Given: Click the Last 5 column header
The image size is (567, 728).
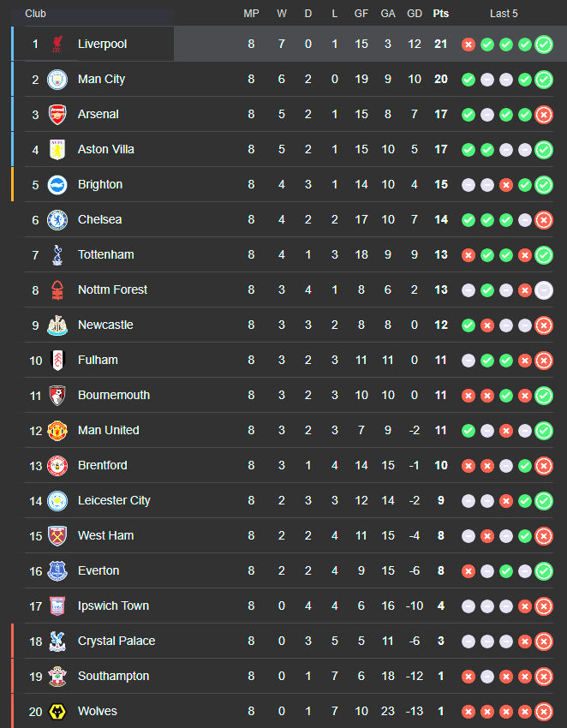Looking at the screenshot, I should [x=504, y=14].
